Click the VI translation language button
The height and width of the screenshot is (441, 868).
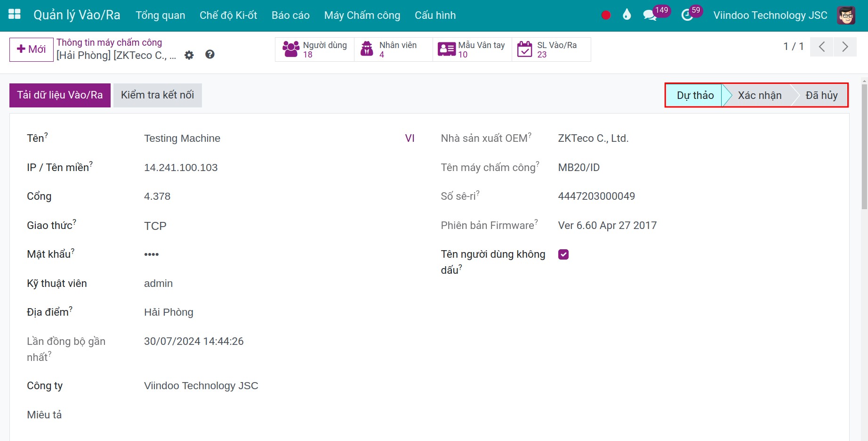(410, 138)
